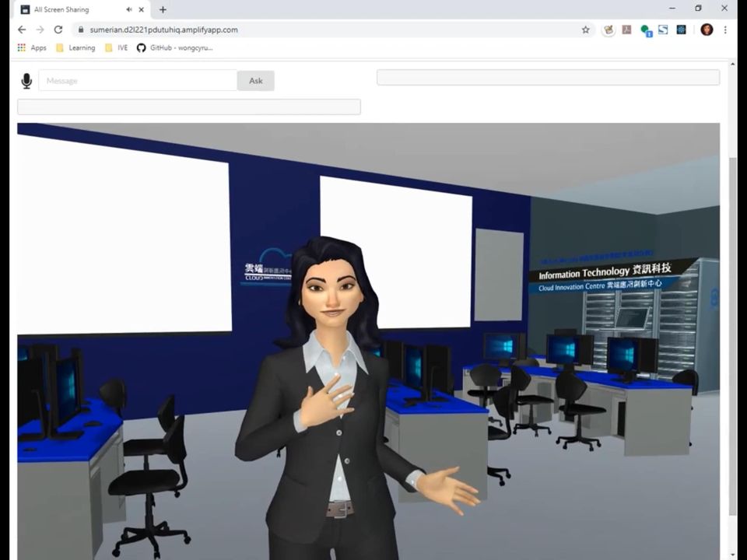The width and height of the screenshot is (747, 560).
Task: Click the green extension icon with badge
Action: (645, 30)
